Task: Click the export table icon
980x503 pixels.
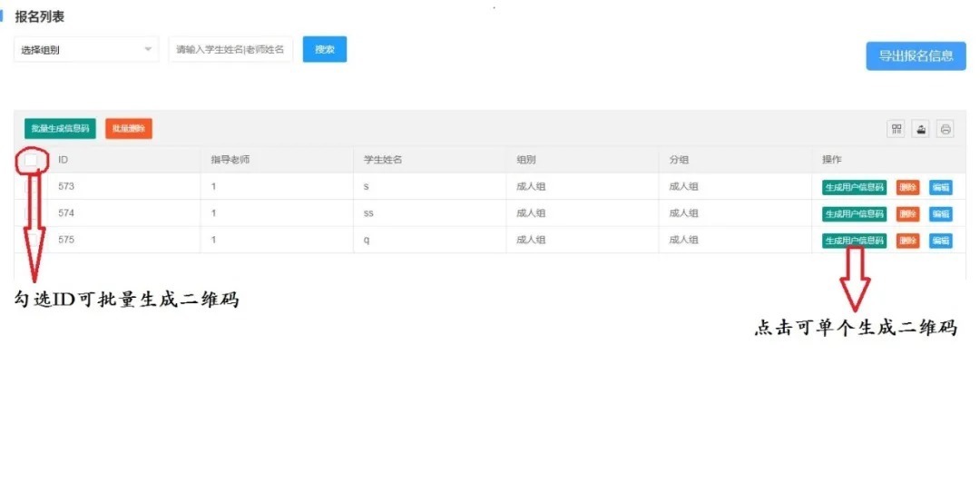Action: [921, 129]
